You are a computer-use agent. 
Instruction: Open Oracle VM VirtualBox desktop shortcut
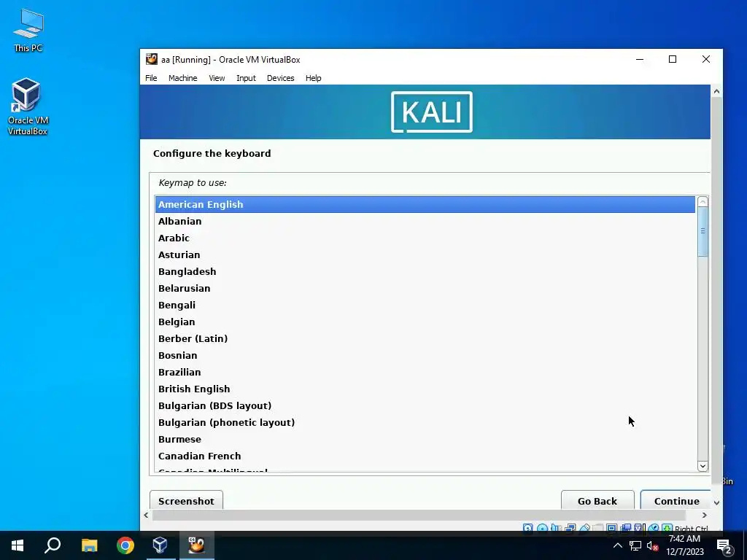(x=28, y=106)
